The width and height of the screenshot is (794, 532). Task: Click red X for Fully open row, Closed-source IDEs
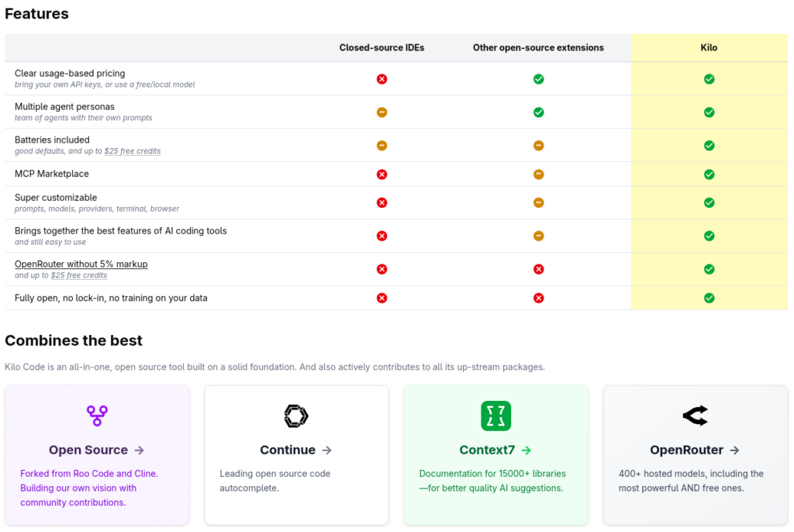click(x=381, y=298)
